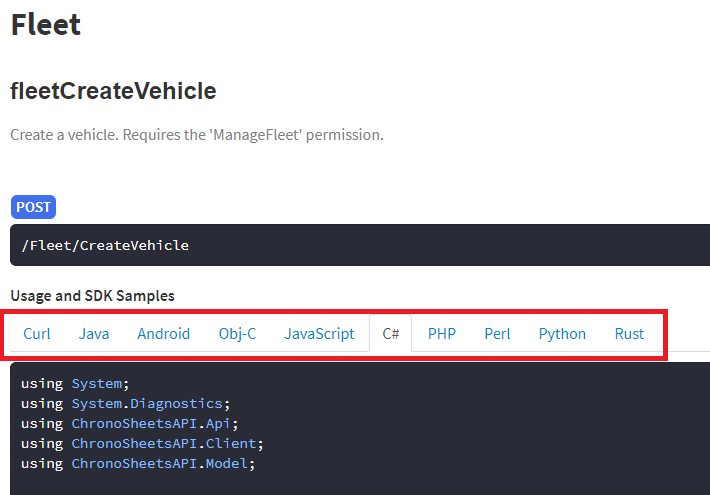Click the 'Usage and SDK Samples' heading
Screen dimensions: 710x495
pos(92,296)
